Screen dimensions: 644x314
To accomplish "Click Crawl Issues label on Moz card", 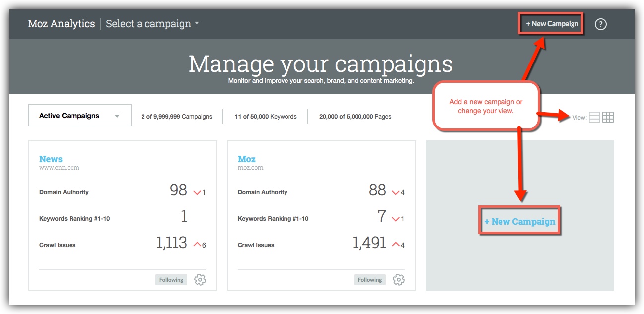I will click(256, 245).
